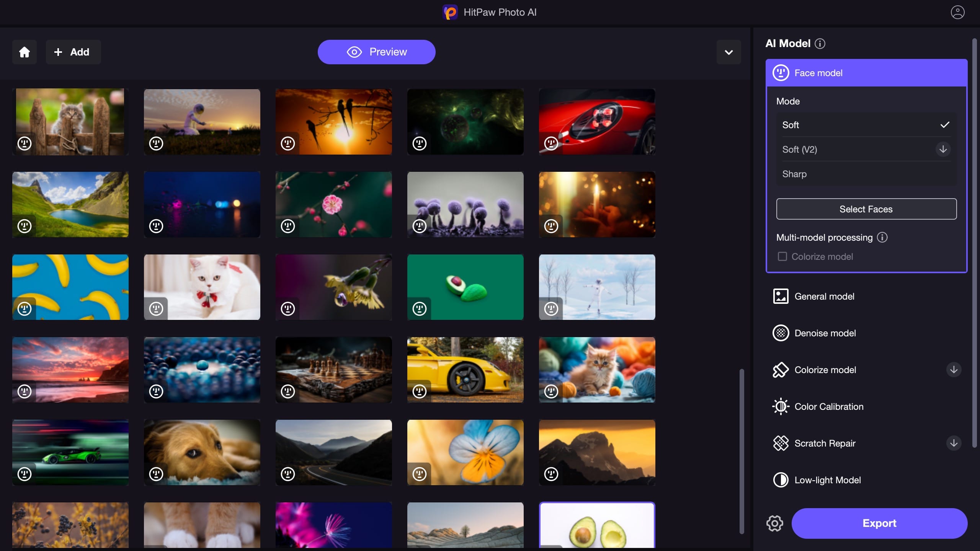Click the Select Faces button
The height and width of the screenshot is (551, 980).
(866, 209)
